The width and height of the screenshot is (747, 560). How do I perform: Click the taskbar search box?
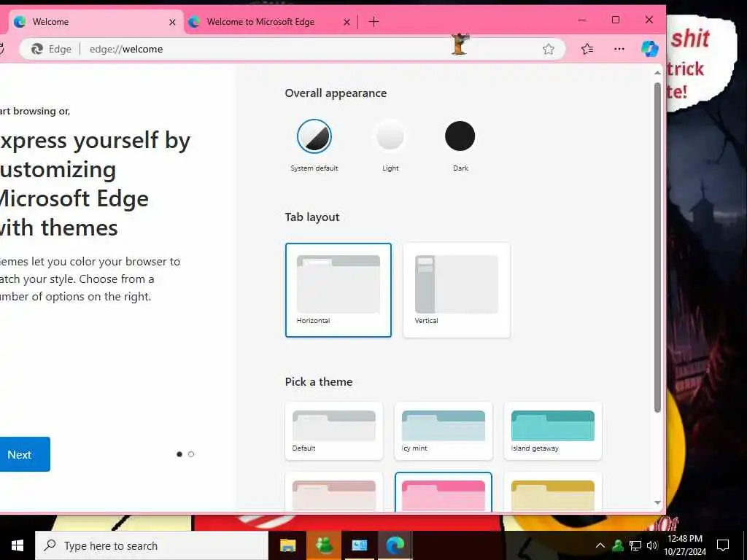coord(152,545)
